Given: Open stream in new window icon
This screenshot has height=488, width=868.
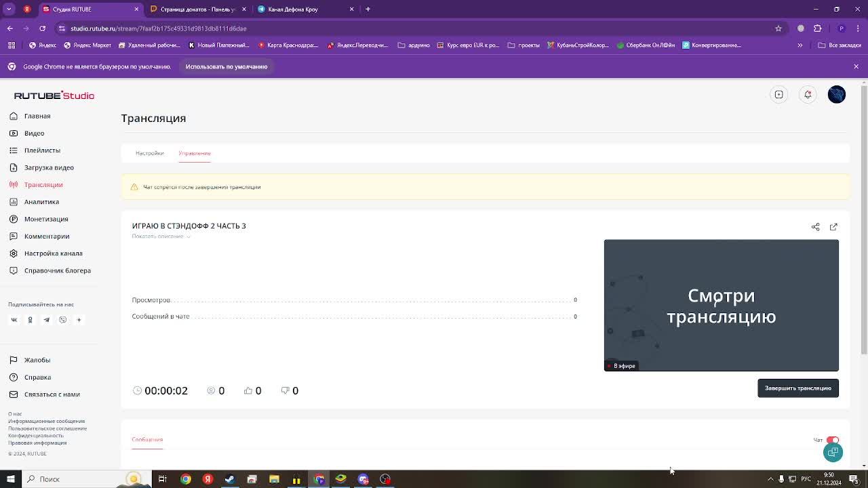Looking at the screenshot, I should point(833,227).
